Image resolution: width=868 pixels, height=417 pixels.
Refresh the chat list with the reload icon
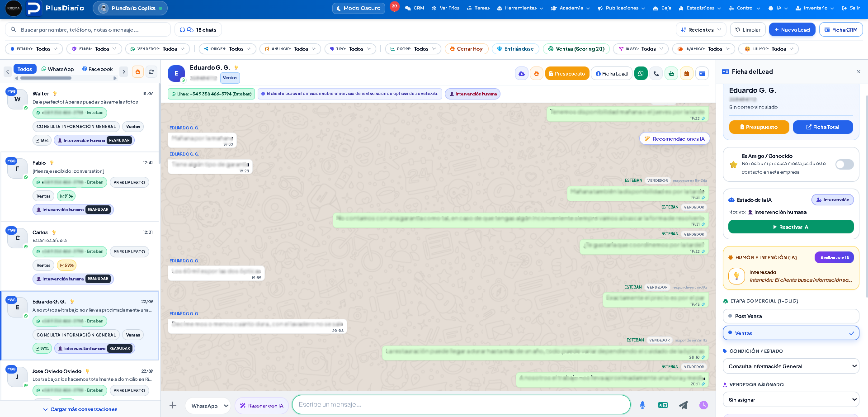coord(151,71)
